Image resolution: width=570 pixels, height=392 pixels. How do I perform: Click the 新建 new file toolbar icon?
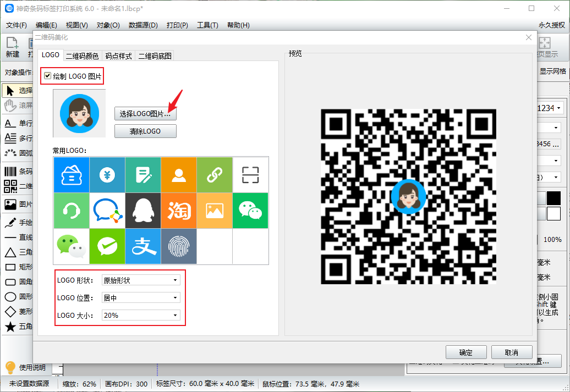tap(12, 47)
